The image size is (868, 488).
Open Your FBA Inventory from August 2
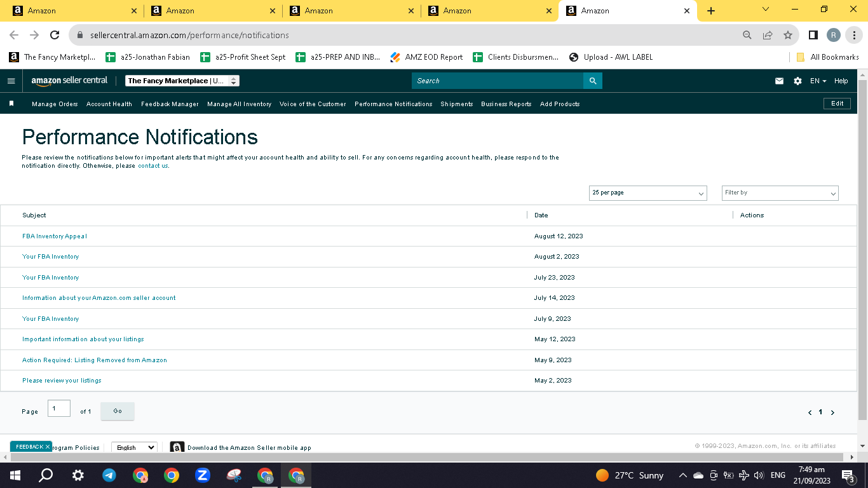click(51, 257)
